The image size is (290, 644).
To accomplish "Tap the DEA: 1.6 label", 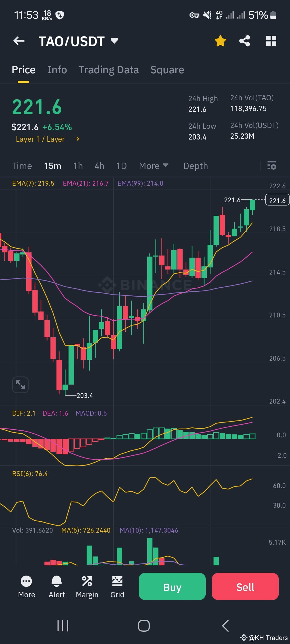I will [55, 414].
